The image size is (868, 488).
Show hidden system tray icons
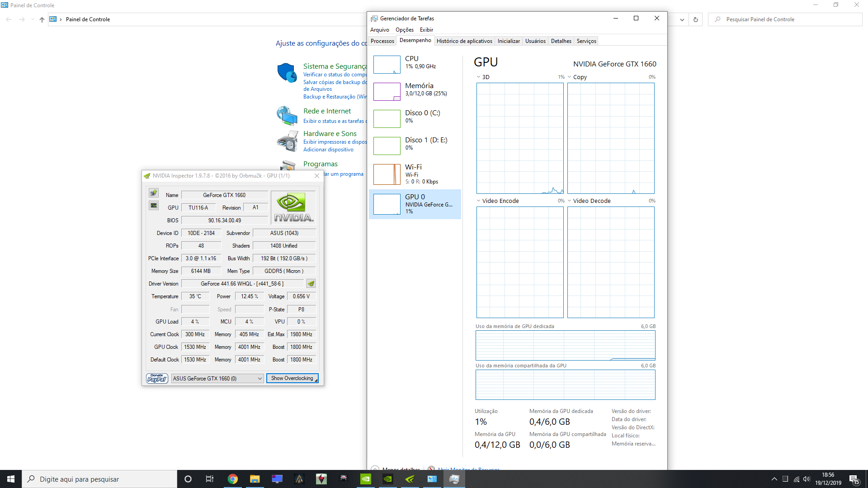(x=774, y=479)
